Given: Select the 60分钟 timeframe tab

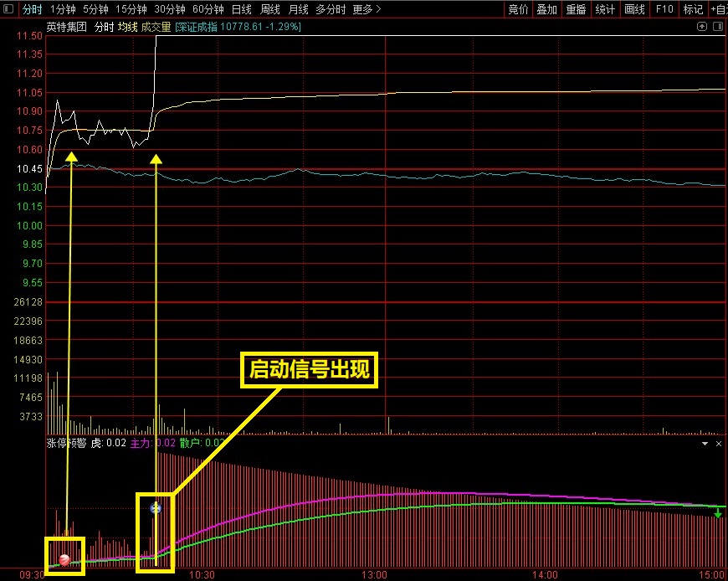Looking at the screenshot, I should (208, 9).
